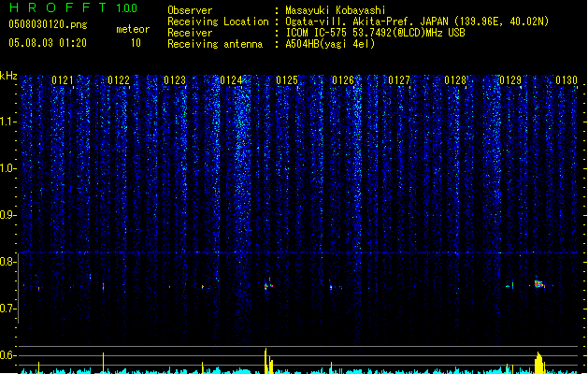Click the Receiving Location label
588x374 pixels.
pos(218,22)
